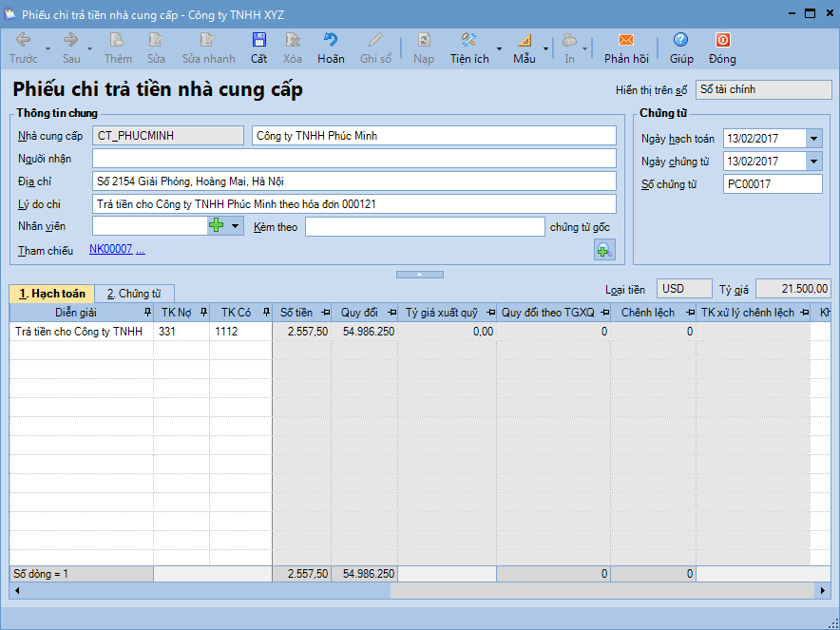
Task: Expand the Tiện ích dropdown arrow
Action: coord(499,48)
